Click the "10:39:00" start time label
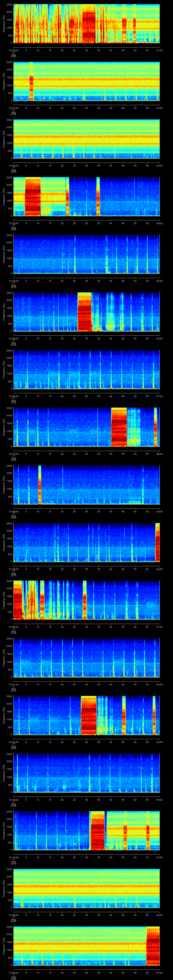The height and width of the screenshot is (980, 173). pyautogui.click(x=13, y=569)
